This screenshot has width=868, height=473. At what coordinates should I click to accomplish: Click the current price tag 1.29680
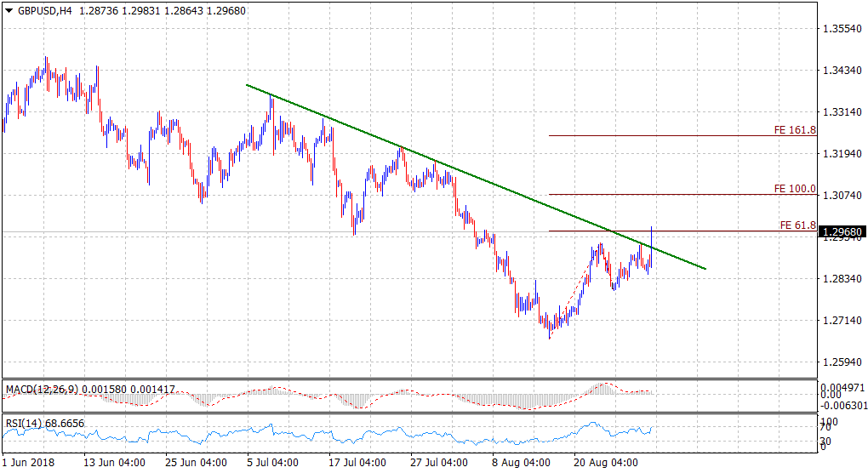pos(842,232)
